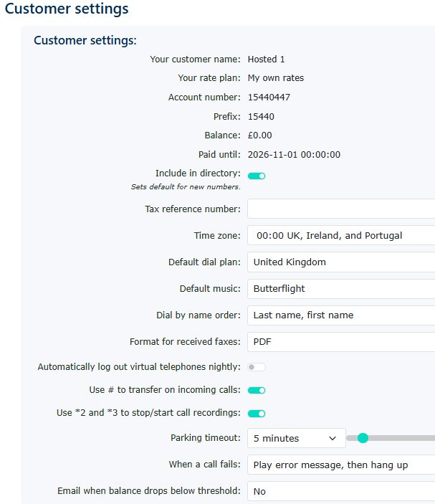The image size is (435, 504).
Task: Click the customer name value Hosted 1
Action: point(266,59)
